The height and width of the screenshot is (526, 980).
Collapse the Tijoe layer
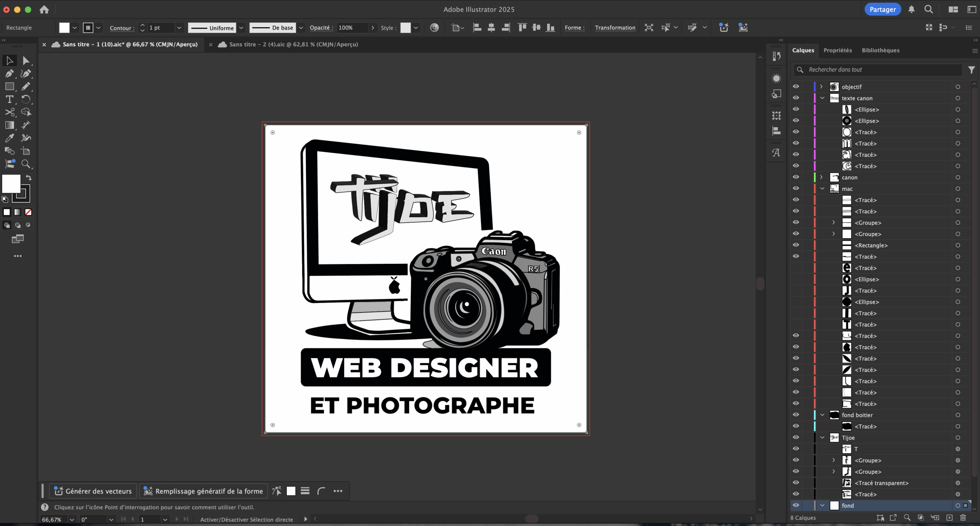click(x=822, y=438)
